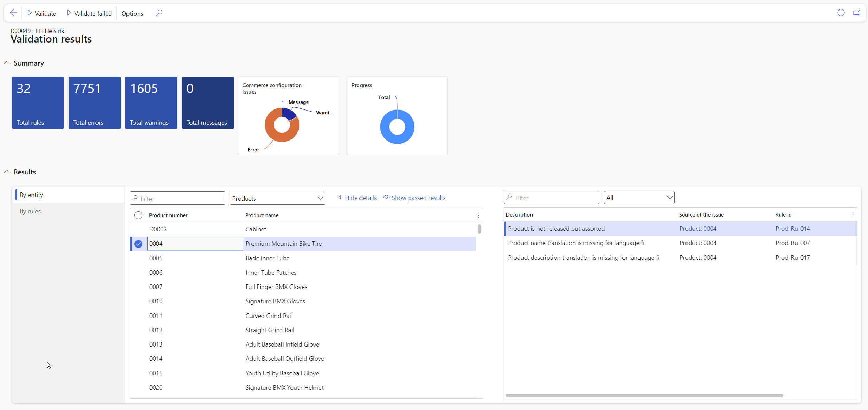Collapse the Results section
This screenshot has width=868, height=410.
click(x=7, y=172)
